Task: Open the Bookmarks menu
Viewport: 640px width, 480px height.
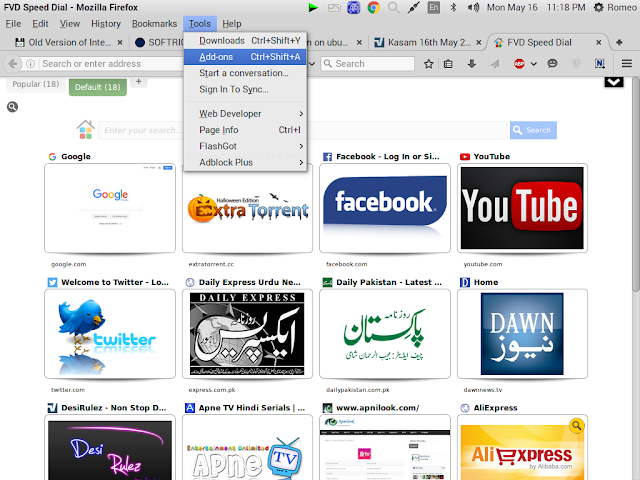Action: click(154, 24)
